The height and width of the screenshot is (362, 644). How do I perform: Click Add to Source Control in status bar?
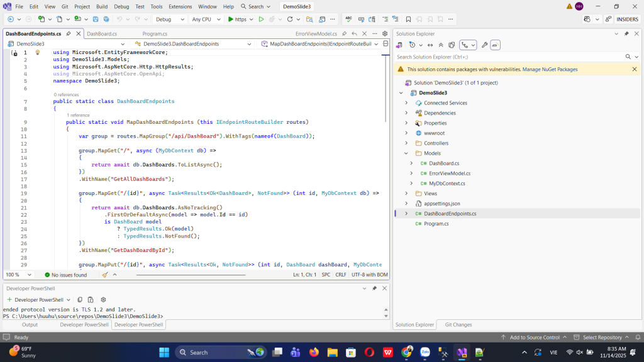click(534, 337)
